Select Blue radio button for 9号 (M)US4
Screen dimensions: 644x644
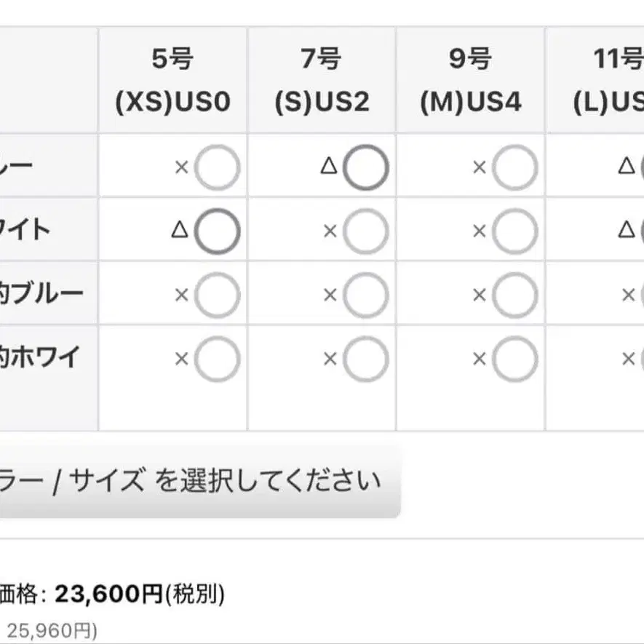point(514,168)
